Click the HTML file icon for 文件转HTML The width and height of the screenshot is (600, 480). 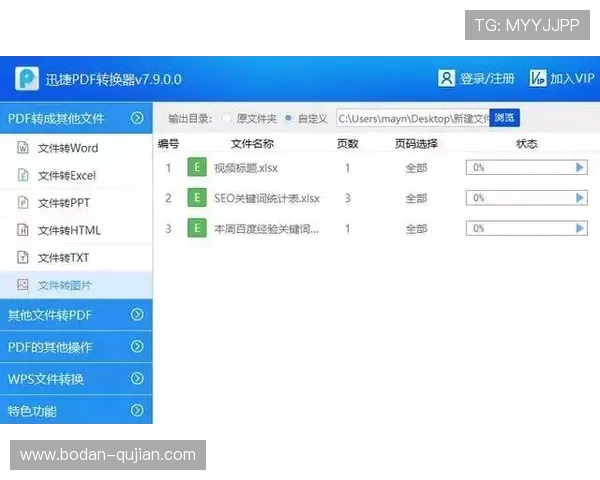coord(23,230)
